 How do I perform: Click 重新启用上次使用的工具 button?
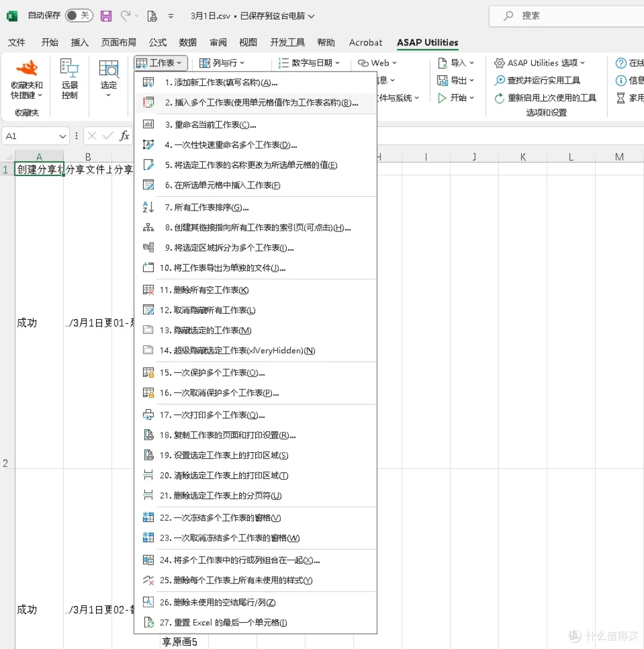point(545,98)
